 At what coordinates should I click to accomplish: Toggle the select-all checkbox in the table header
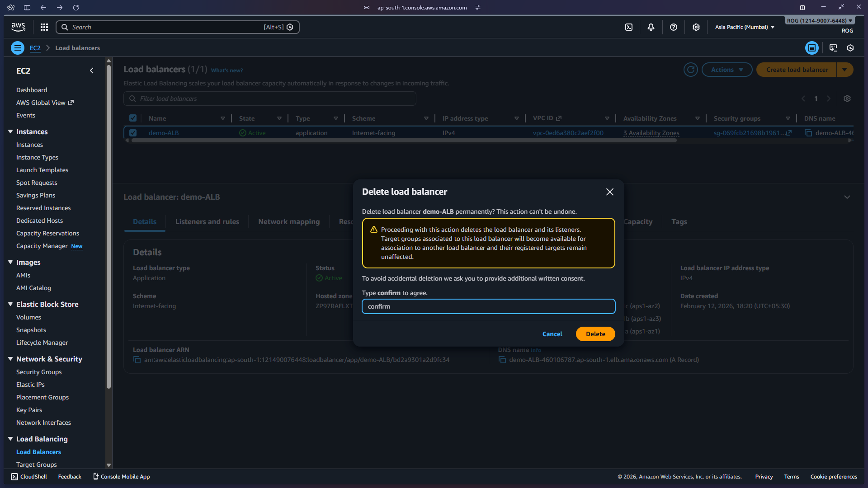click(x=133, y=118)
